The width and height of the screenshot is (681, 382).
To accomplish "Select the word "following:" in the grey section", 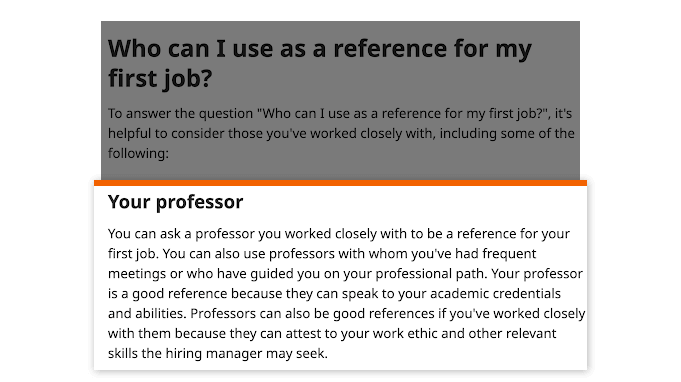I will point(138,153).
